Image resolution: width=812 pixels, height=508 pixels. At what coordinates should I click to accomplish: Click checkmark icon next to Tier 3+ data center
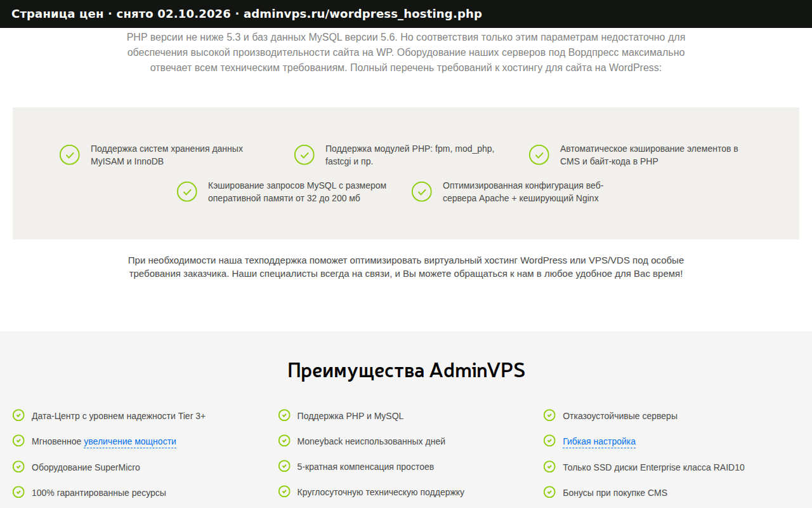click(18, 415)
